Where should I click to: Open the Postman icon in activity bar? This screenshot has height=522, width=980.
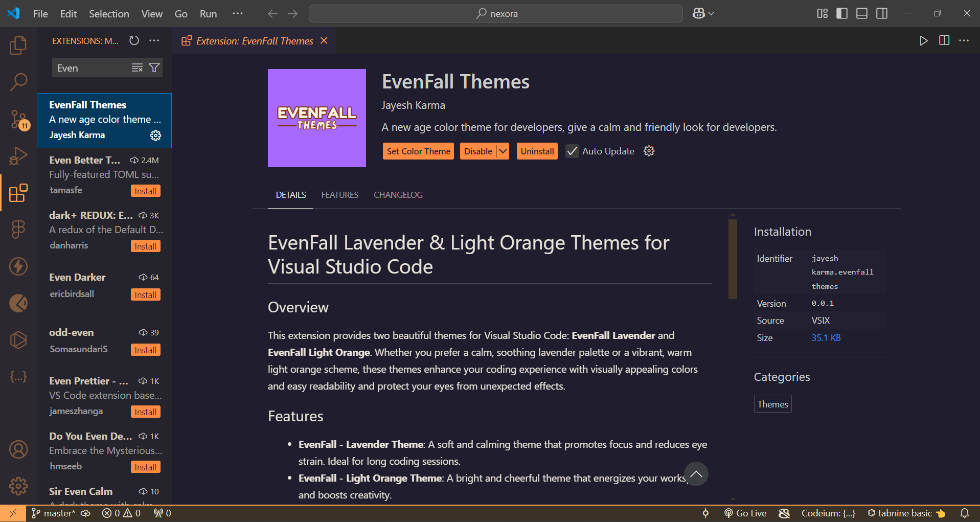18,303
